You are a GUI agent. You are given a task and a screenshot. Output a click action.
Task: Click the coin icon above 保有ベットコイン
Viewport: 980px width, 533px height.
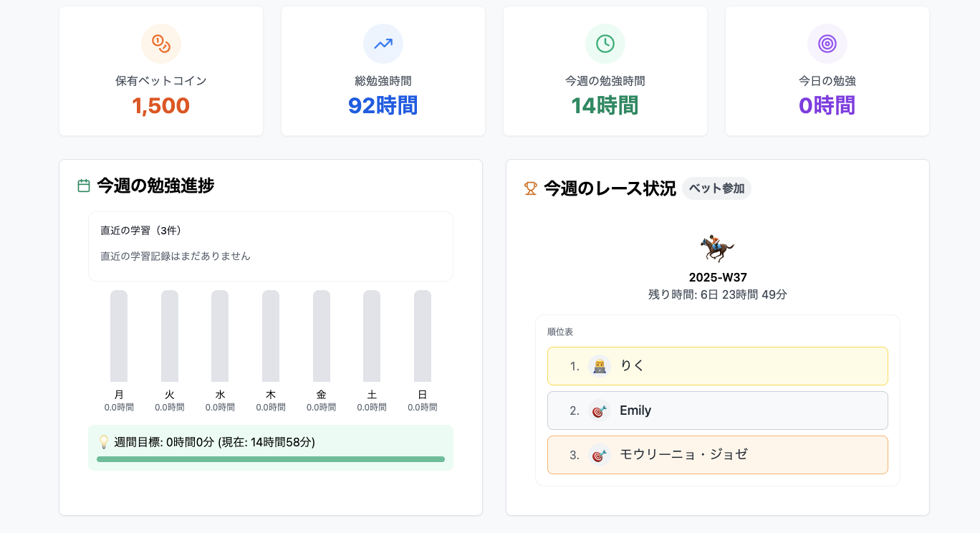pyautogui.click(x=161, y=44)
